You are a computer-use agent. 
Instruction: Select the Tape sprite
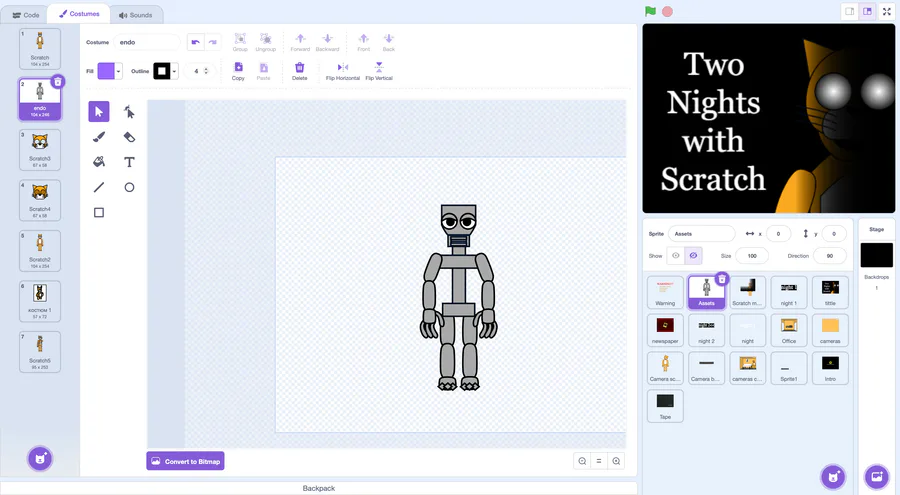665,406
